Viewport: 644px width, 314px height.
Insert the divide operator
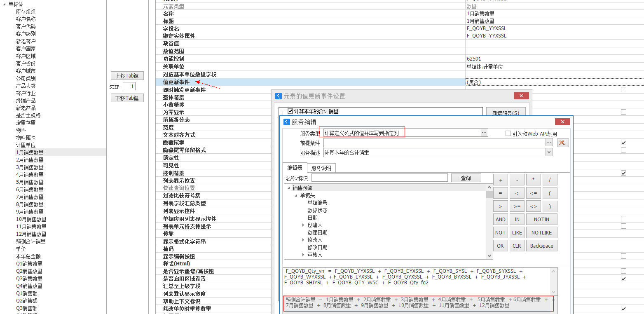click(x=550, y=180)
